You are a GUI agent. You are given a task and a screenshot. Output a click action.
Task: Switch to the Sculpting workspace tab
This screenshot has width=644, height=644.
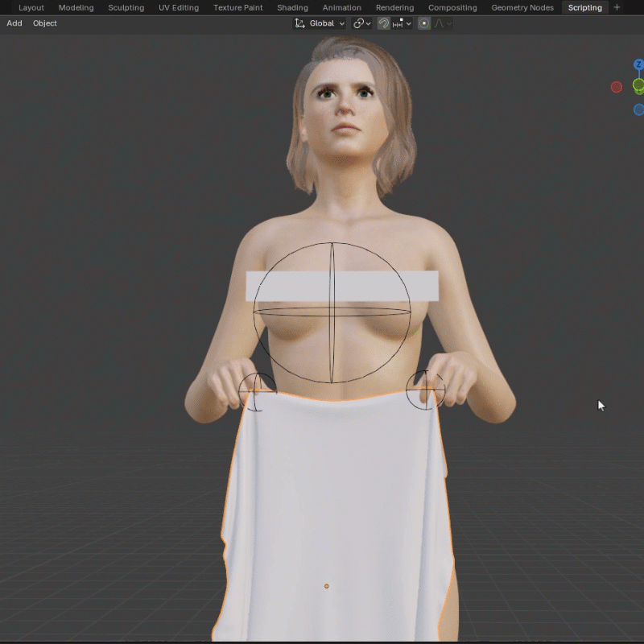pyautogui.click(x=126, y=7)
